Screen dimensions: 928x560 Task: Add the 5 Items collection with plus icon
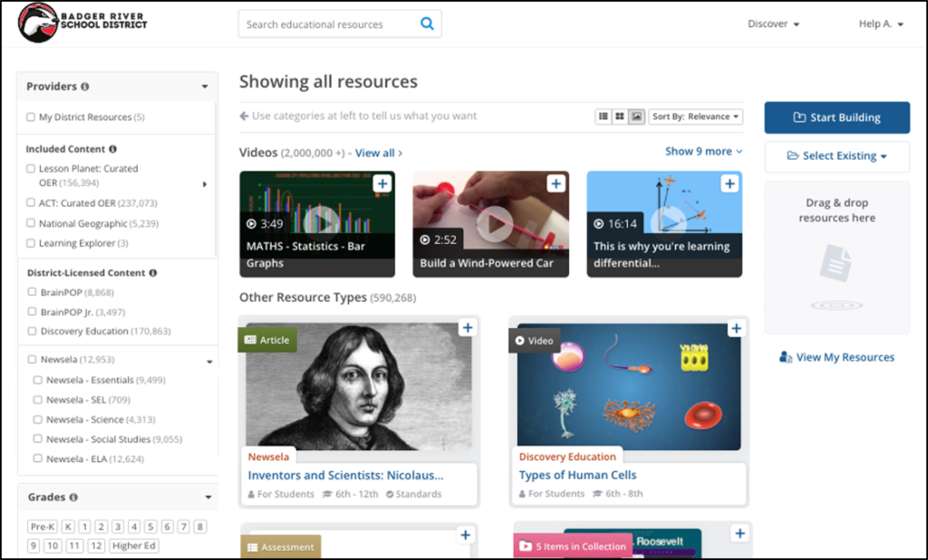click(739, 534)
